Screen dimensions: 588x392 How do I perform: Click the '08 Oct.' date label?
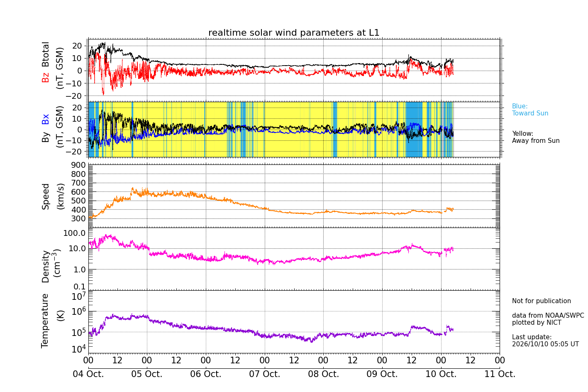pyautogui.click(x=323, y=374)
